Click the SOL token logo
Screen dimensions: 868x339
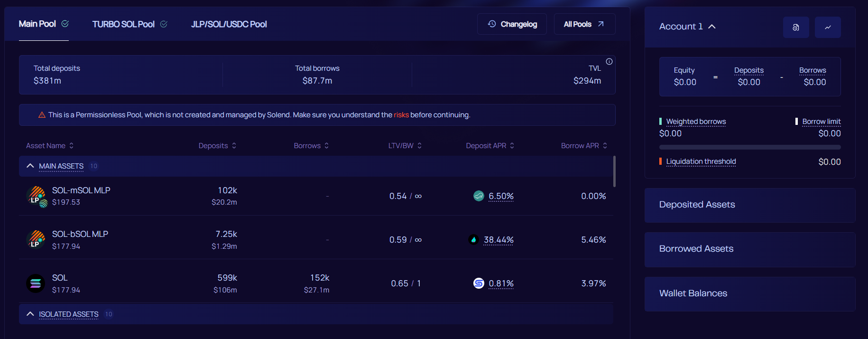36,283
